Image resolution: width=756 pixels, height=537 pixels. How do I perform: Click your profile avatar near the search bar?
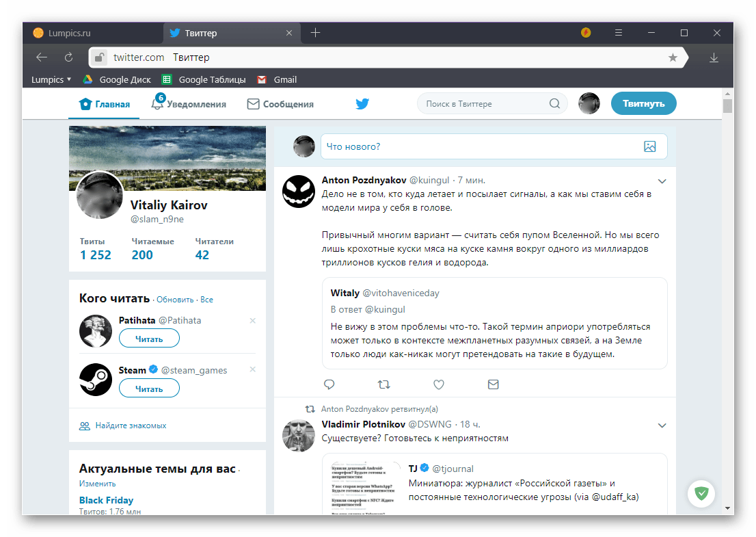click(x=589, y=103)
